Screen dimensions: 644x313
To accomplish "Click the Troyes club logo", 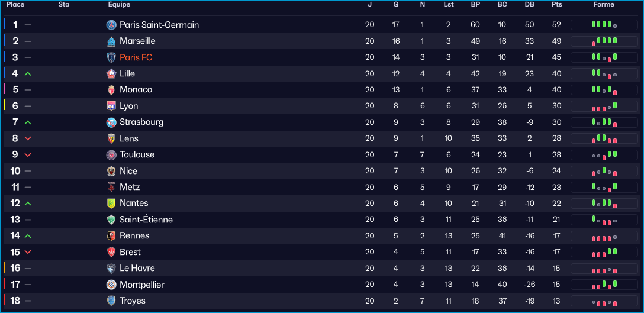I will [111, 301].
